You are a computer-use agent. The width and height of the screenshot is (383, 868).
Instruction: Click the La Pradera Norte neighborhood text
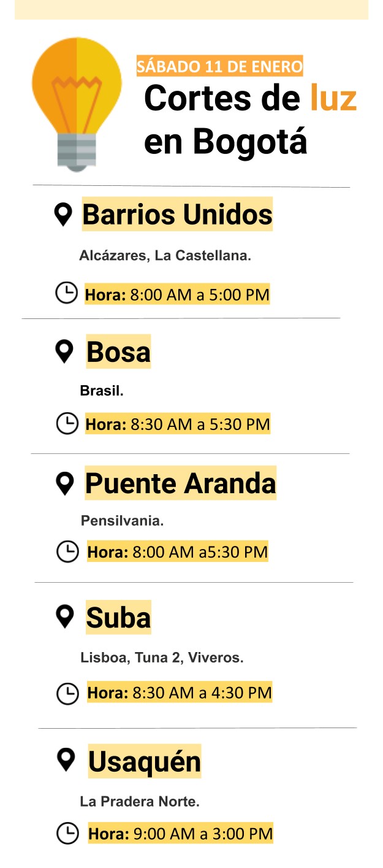click(x=140, y=801)
